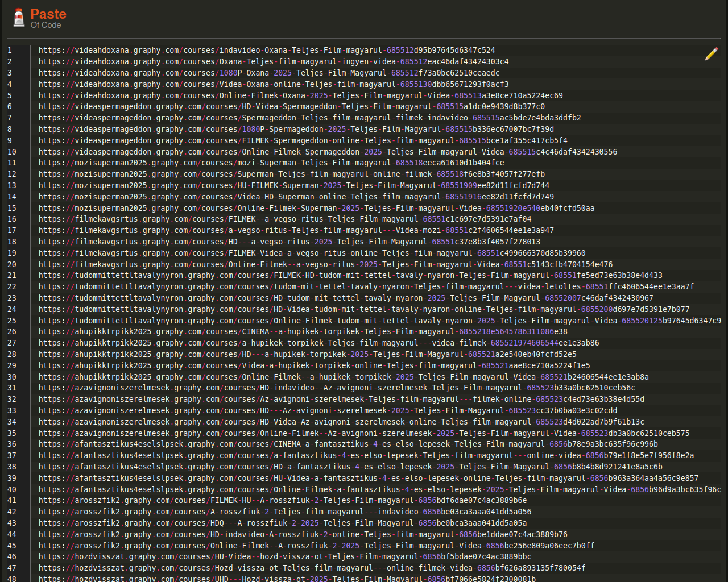The width and height of the screenshot is (728, 582).
Task: Select line 44 HD indavideo A rosszfiuk URL
Action: 303,534
